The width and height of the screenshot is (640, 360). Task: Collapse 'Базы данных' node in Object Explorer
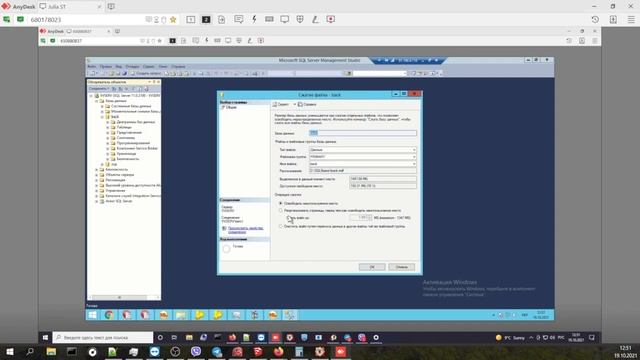click(x=97, y=101)
